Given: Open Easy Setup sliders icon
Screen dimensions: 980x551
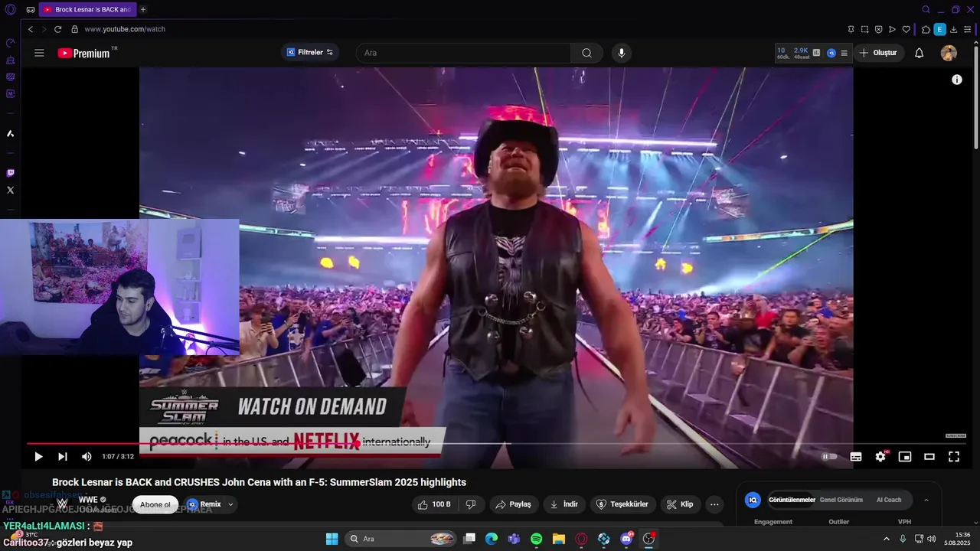Looking at the screenshot, I should pyautogui.click(x=968, y=29).
